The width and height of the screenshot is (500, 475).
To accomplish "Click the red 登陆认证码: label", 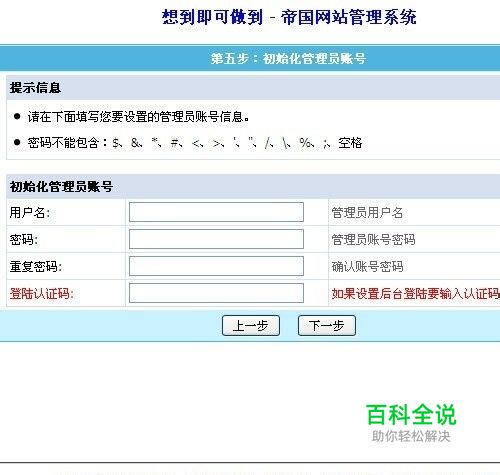I will [x=42, y=293].
